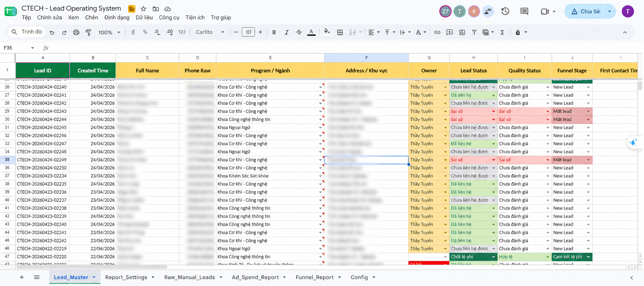Create a filter with funnel icon

[x=474, y=32]
